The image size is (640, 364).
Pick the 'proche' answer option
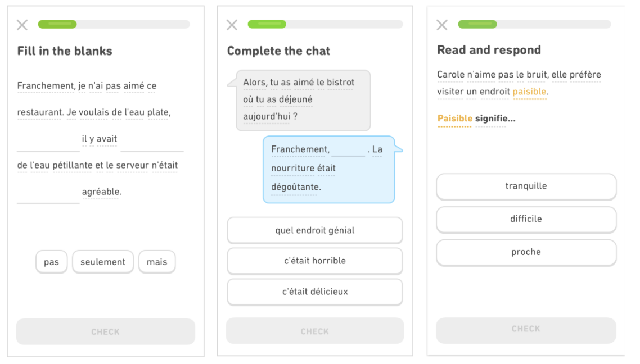click(x=526, y=252)
